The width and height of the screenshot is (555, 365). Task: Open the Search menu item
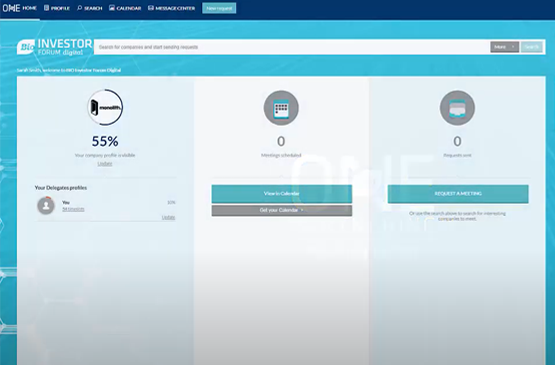pos(90,8)
